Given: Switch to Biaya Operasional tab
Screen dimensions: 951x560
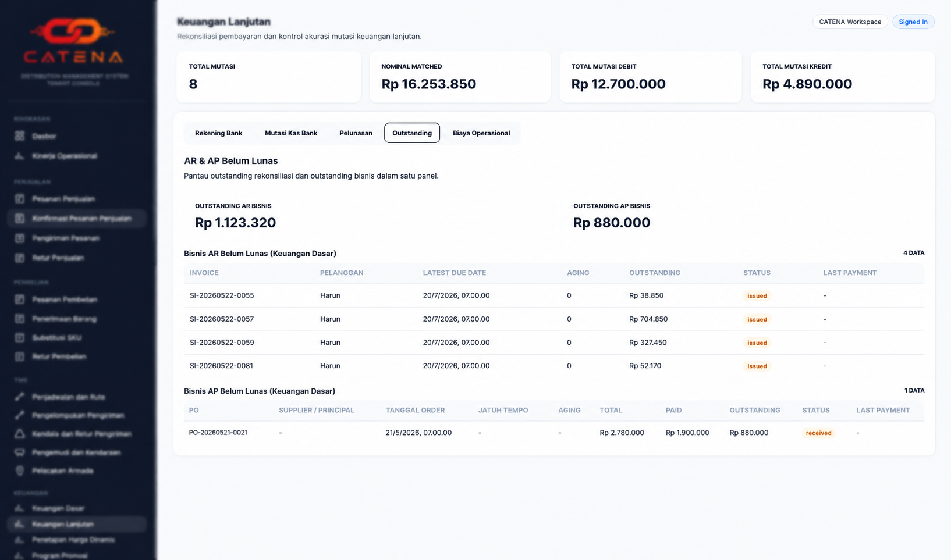Looking at the screenshot, I should [481, 133].
